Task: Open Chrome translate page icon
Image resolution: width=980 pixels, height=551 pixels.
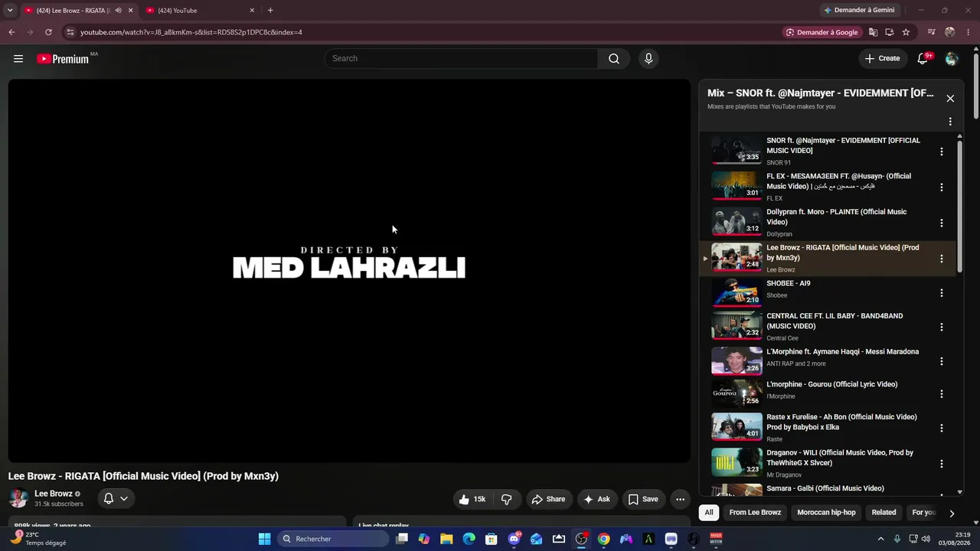Action: pos(873,32)
